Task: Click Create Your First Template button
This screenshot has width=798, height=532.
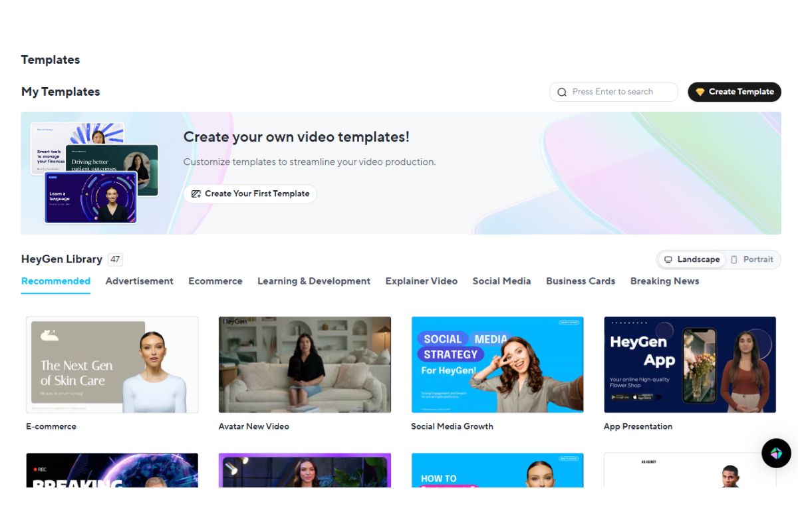Action: click(250, 194)
